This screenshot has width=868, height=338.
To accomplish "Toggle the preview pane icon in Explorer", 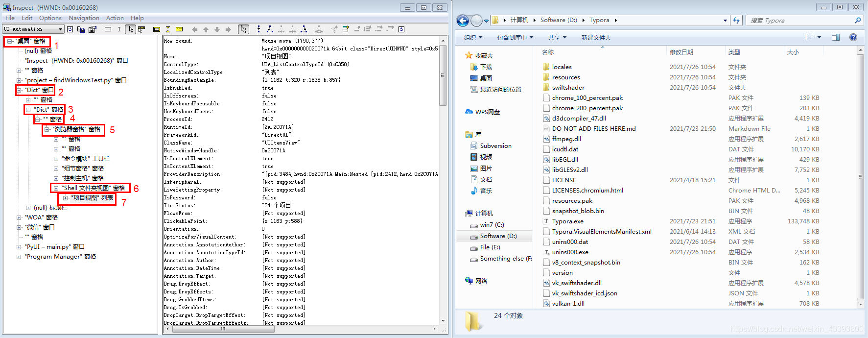I will 836,37.
